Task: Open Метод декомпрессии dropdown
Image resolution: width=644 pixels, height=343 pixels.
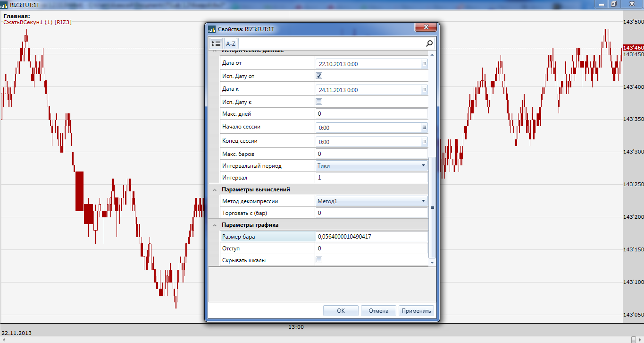Action: (x=423, y=201)
